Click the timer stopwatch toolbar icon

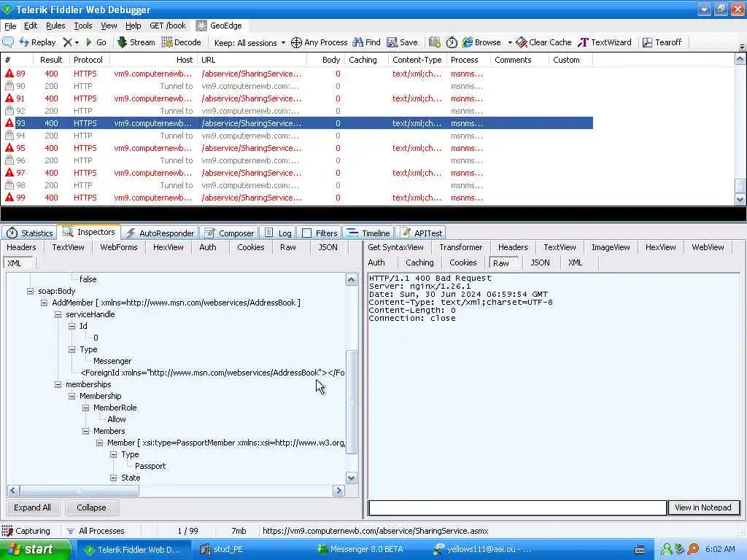click(x=452, y=42)
